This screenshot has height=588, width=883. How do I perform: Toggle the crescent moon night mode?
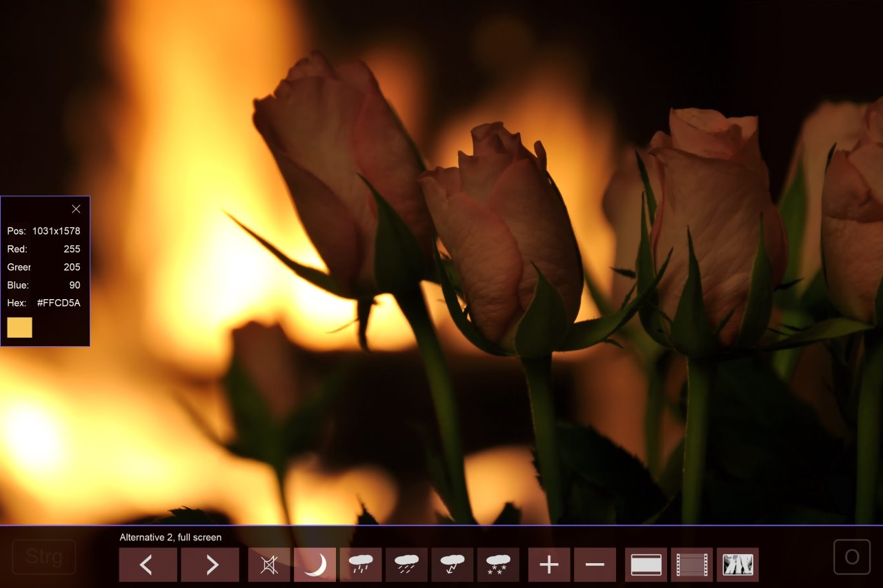pos(315,565)
